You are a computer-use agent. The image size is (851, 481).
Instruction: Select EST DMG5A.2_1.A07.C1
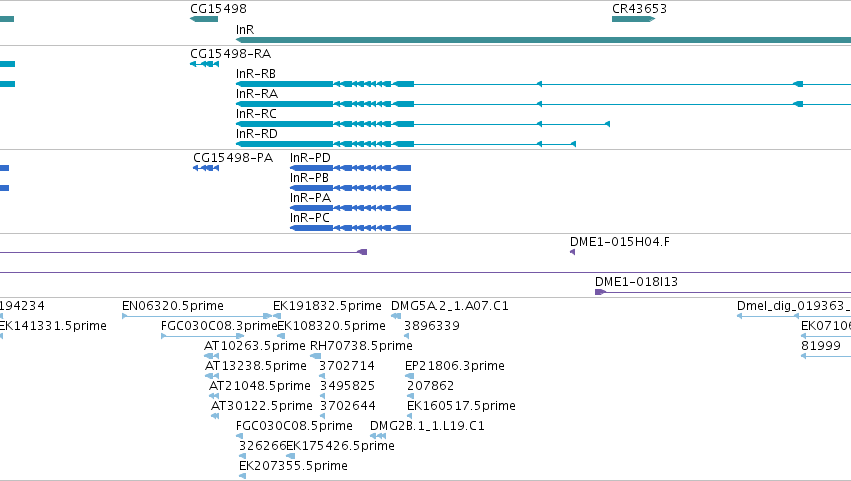click(450, 306)
